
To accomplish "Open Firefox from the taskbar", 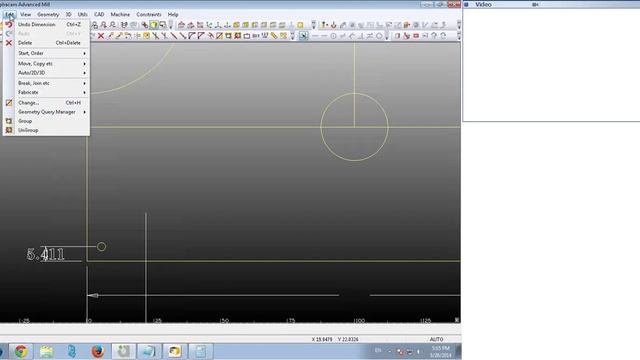I will [98, 351].
